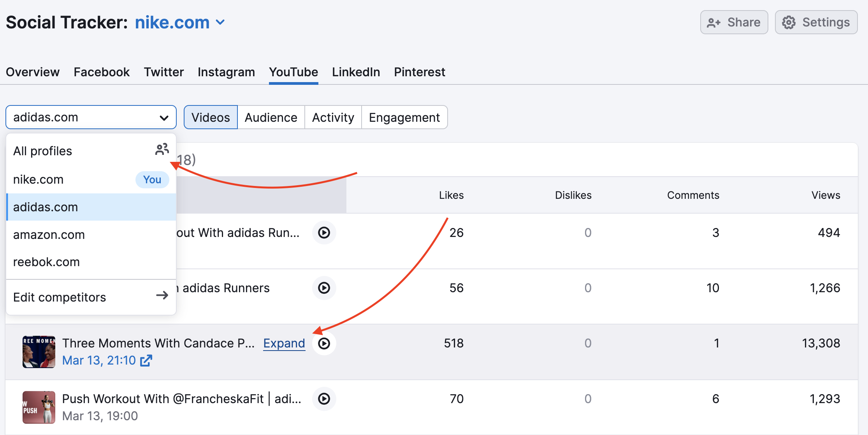
Task: Click the All profiles group icon
Action: coord(162,150)
